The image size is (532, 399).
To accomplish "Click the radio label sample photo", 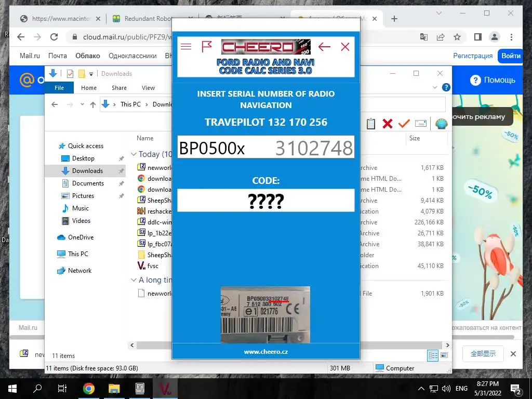I will click(x=265, y=315).
